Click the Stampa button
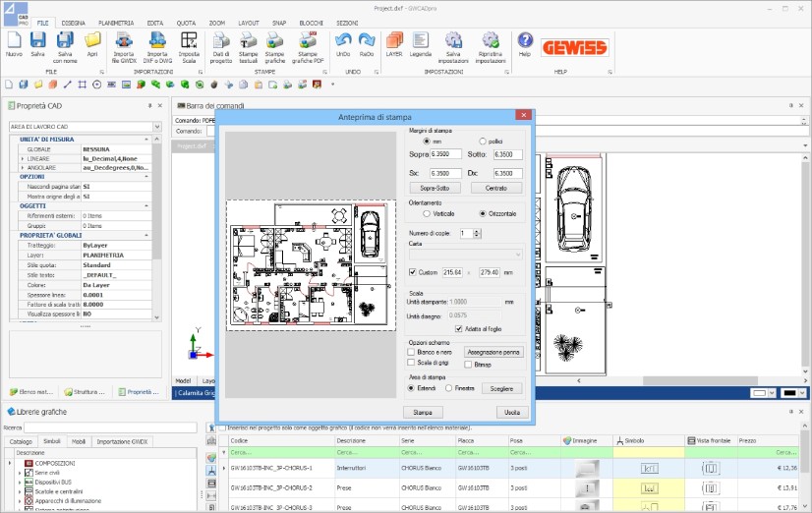 tap(423, 413)
